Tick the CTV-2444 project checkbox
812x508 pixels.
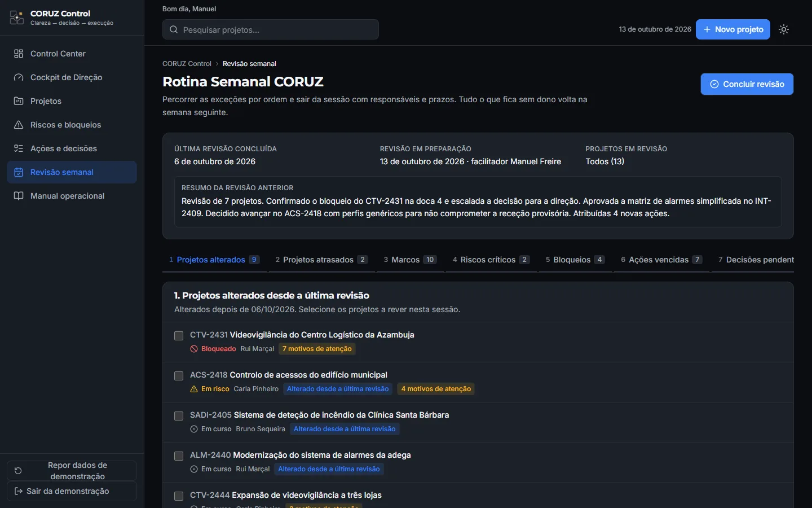[179, 496]
